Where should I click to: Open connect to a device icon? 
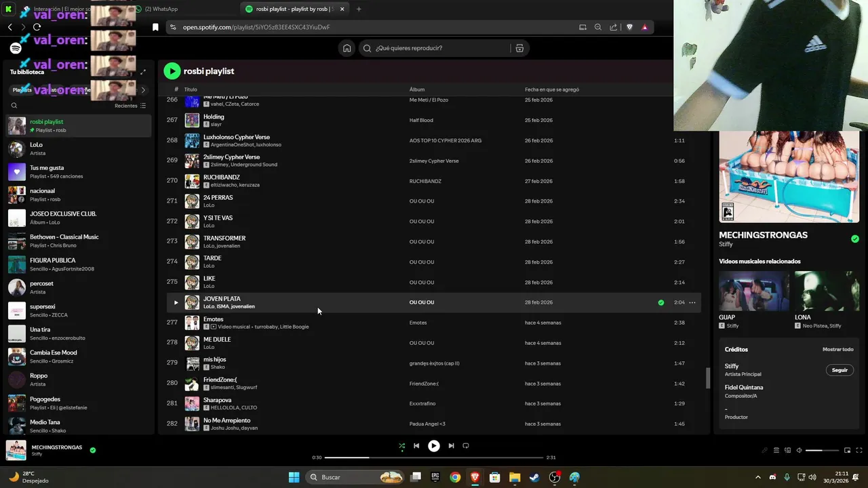click(787, 450)
